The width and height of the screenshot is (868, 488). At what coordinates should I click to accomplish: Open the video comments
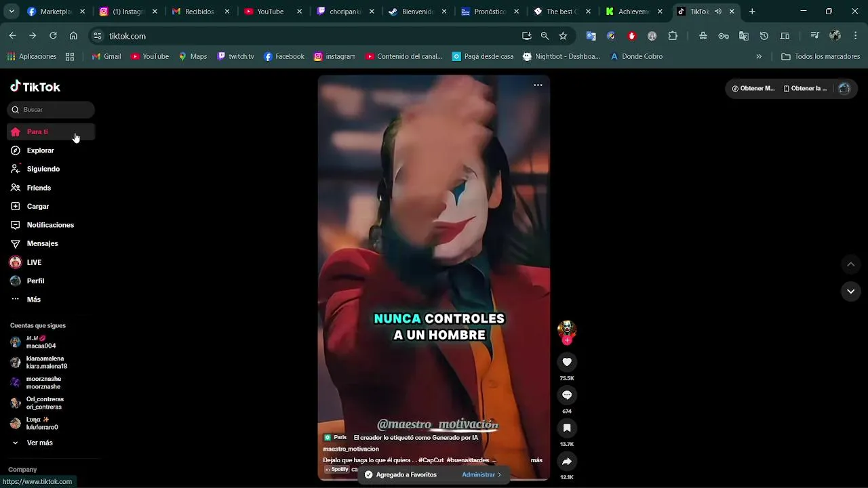click(x=567, y=394)
